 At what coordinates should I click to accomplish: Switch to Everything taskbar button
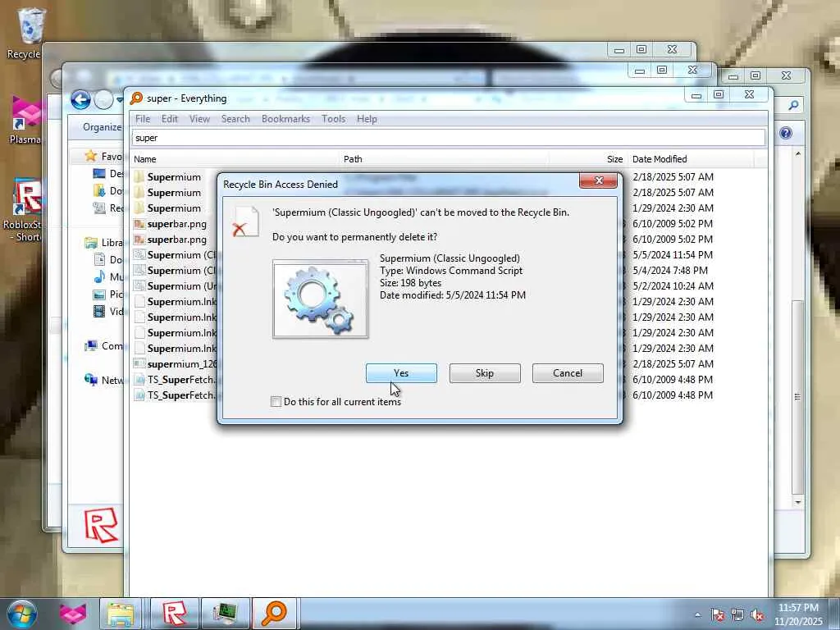274,614
